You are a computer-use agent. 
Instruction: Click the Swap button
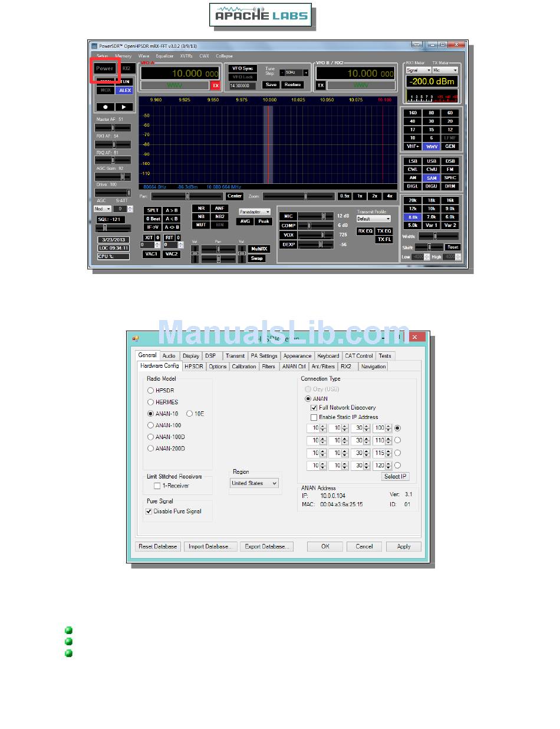pyautogui.click(x=258, y=258)
